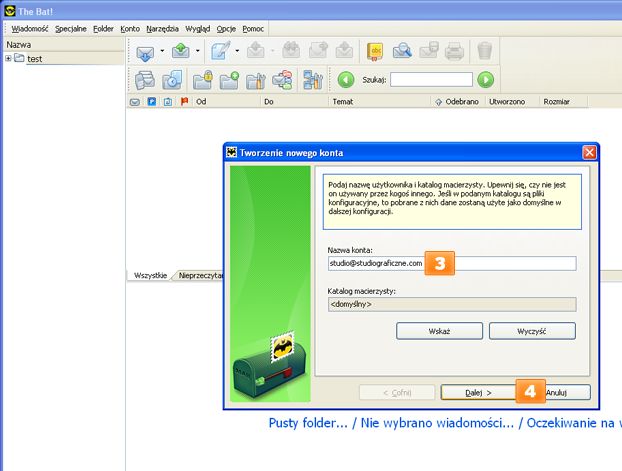Create a new message with the pen icon
This screenshot has width=622, height=471.
(x=221, y=51)
